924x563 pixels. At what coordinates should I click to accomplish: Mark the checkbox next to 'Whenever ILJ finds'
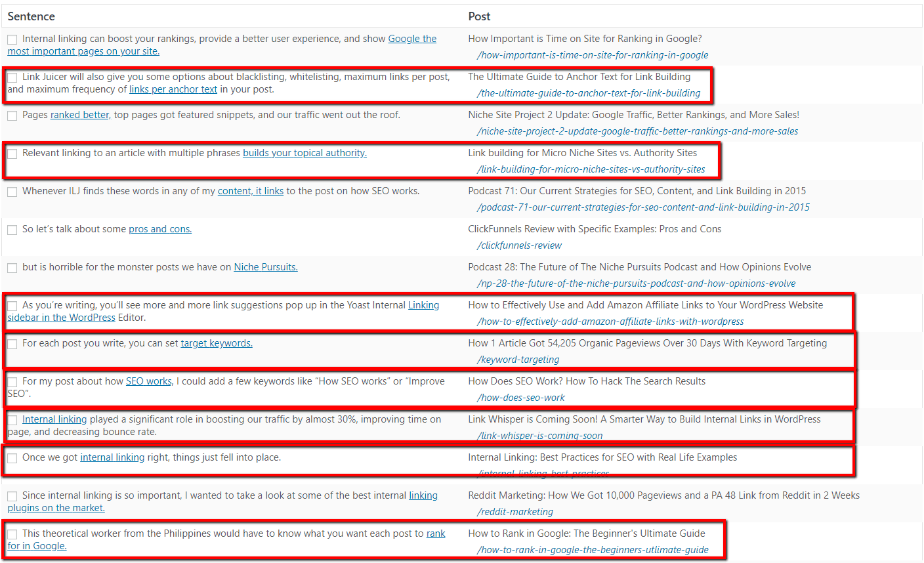tap(12, 192)
